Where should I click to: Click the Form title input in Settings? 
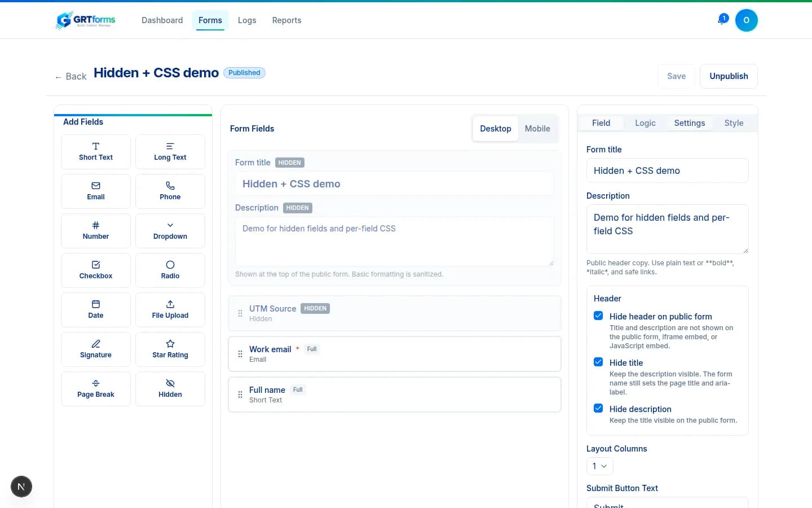(668, 170)
